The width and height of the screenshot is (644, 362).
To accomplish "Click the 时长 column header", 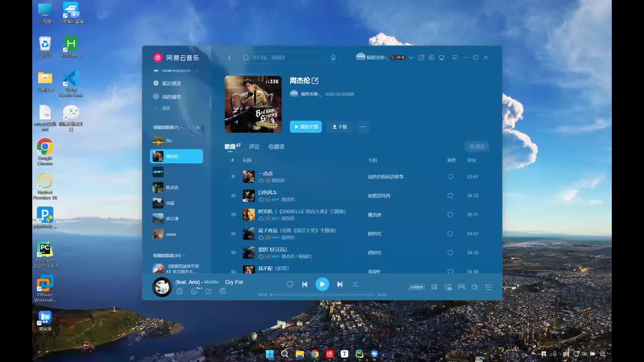I will tap(471, 160).
